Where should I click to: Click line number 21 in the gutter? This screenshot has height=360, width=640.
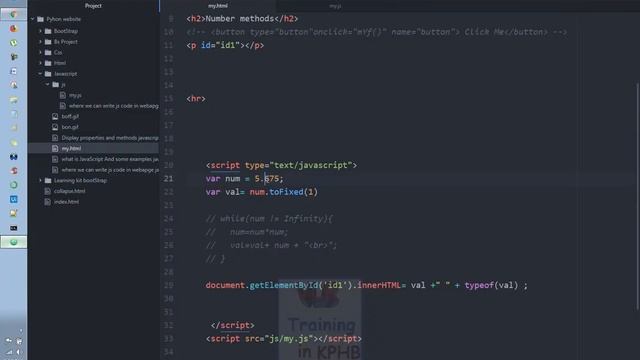click(x=169, y=179)
